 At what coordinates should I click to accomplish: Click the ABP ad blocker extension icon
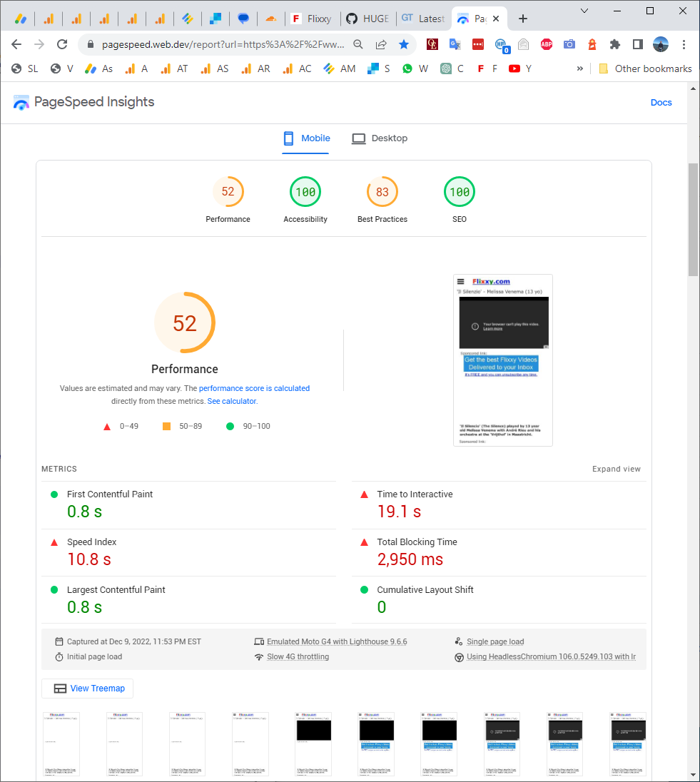point(547,44)
